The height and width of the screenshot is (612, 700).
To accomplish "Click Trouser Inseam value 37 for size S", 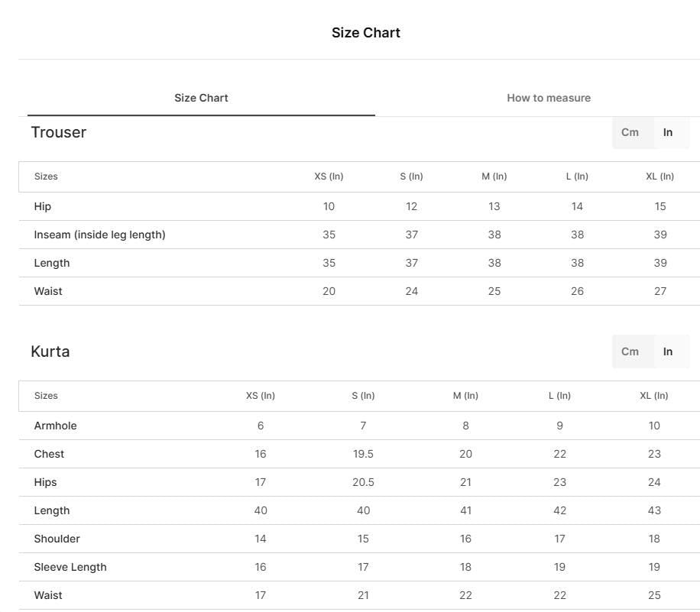I will (412, 235).
